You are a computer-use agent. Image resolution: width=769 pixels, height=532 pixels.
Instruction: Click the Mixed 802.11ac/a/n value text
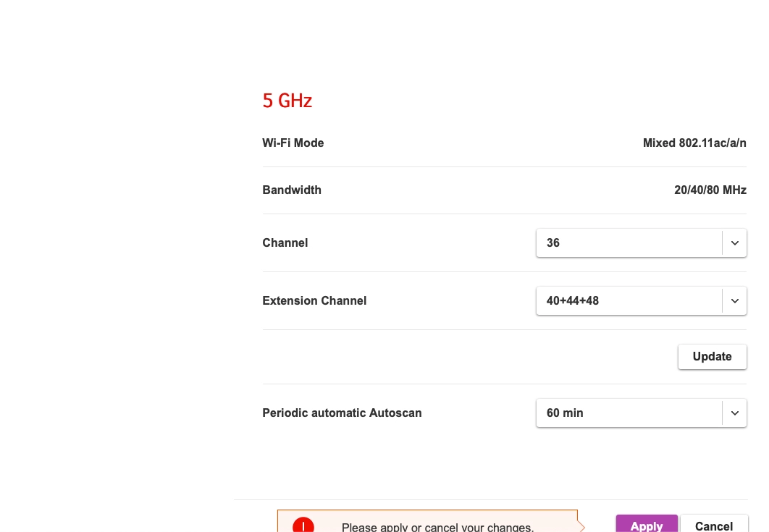(x=694, y=143)
